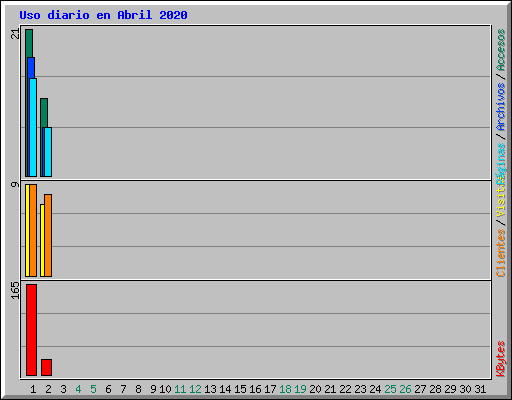Screen dimensions: 512x400
Task: Click the chart title Uso diario en Abril 2020
Action: tap(103, 15)
